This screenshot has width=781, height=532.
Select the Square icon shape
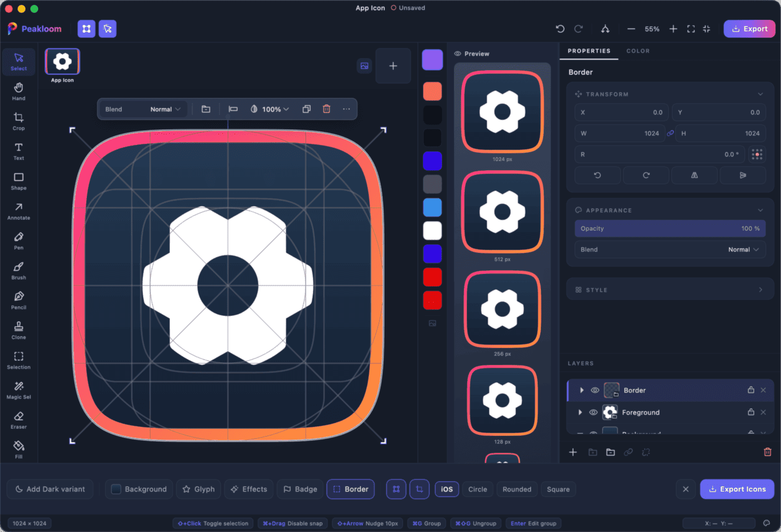(x=558, y=489)
